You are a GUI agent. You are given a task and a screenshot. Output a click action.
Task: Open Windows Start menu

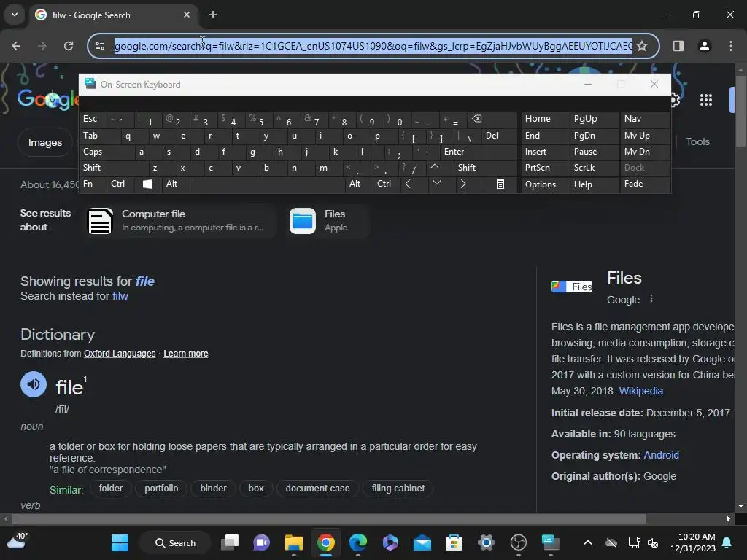click(x=120, y=542)
